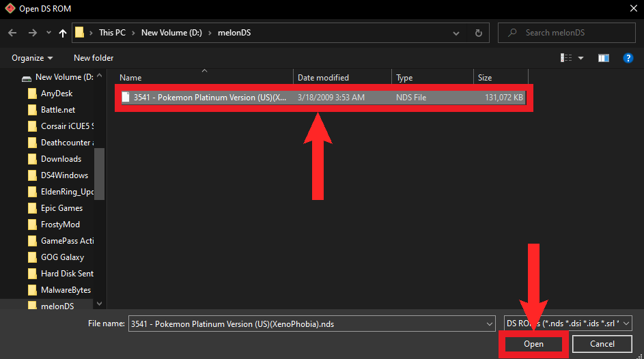Open the Help question mark

[x=628, y=58]
